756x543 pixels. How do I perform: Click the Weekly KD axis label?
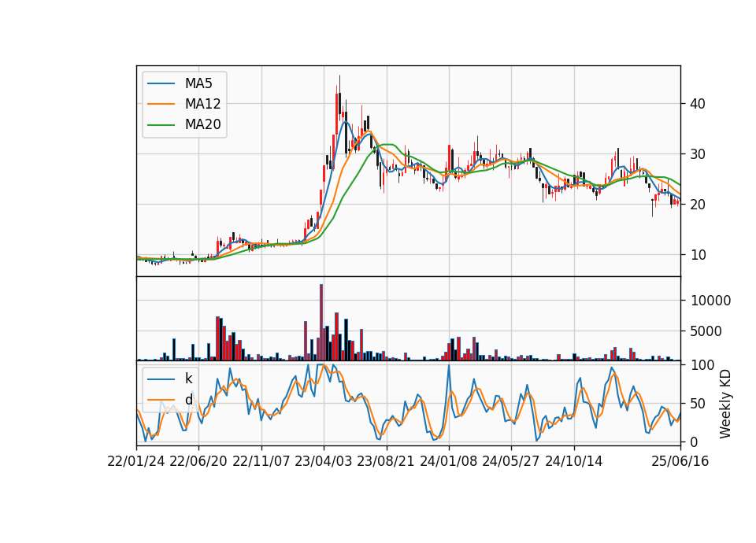pos(724,404)
